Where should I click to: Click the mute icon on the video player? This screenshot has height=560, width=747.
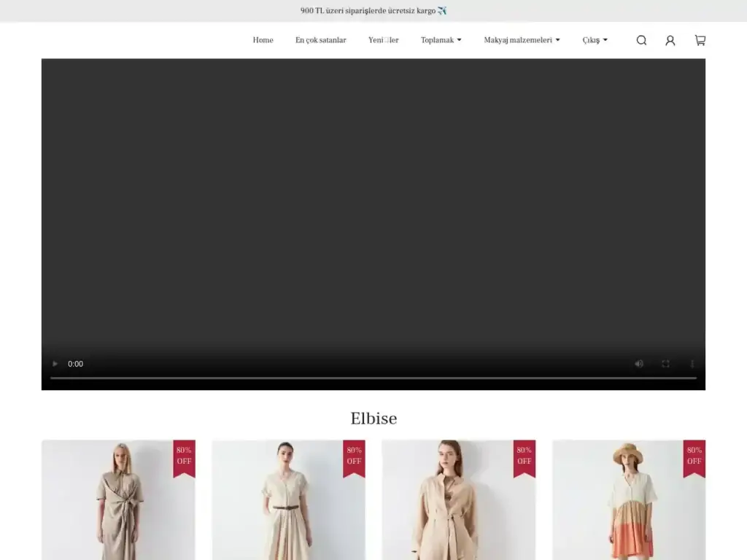[x=639, y=363]
